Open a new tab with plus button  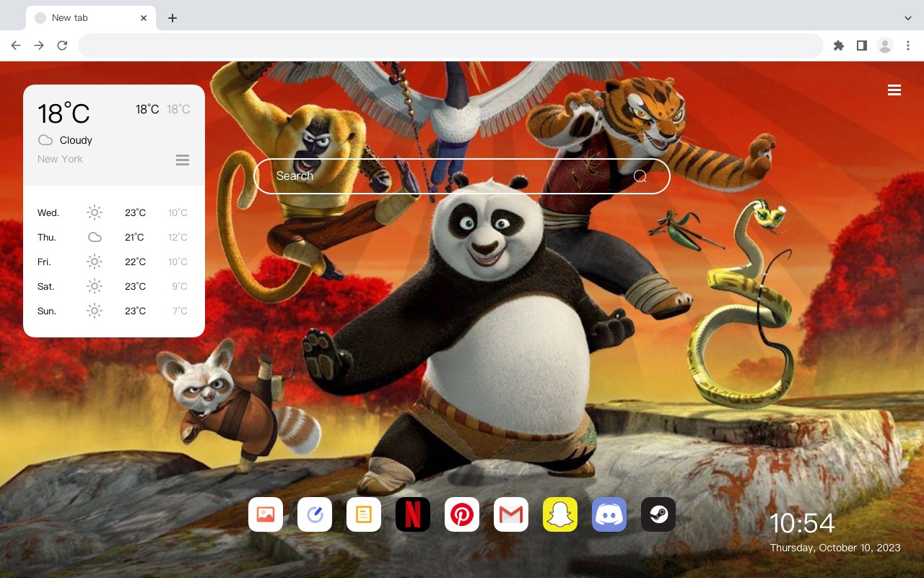[172, 18]
